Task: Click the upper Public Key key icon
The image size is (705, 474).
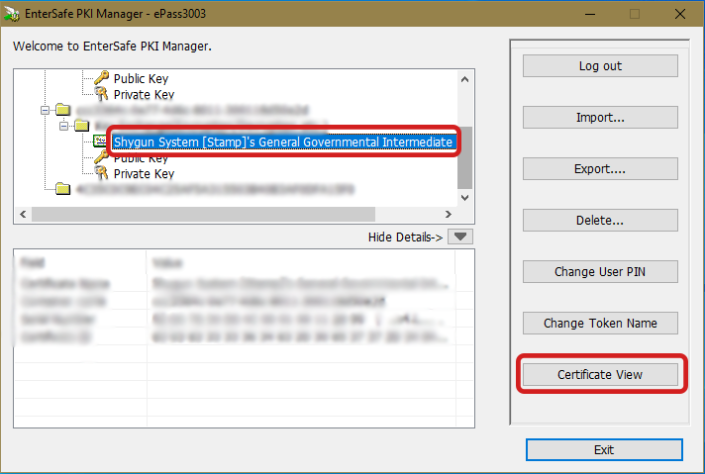Action: [x=100, y=78]
